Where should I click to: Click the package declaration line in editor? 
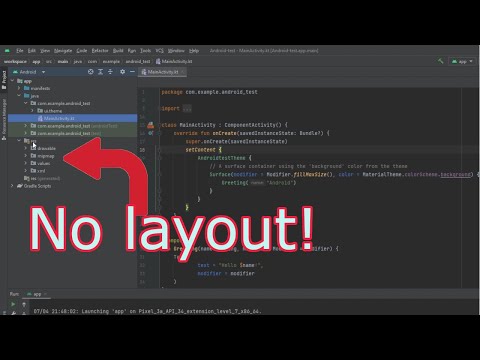pos(209,92)
